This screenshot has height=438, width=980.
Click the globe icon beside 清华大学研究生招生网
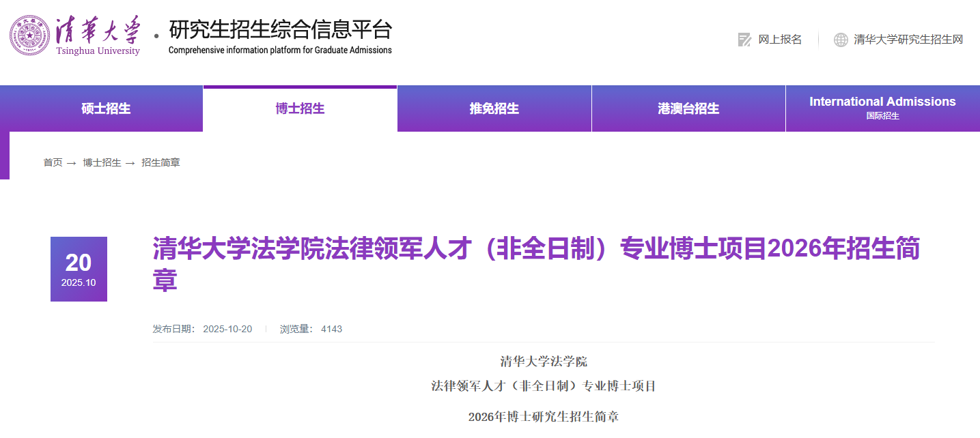tap(841, 40)
